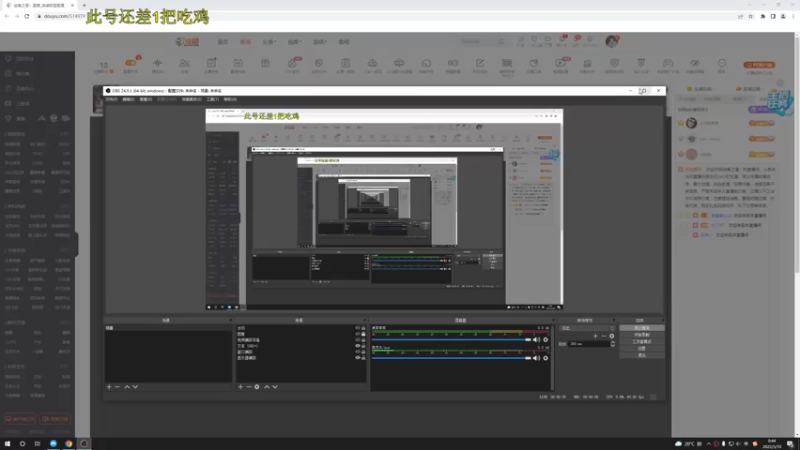Open user avatar in Douyu header
Screen dimensions: 800x450
coord(611,41)
